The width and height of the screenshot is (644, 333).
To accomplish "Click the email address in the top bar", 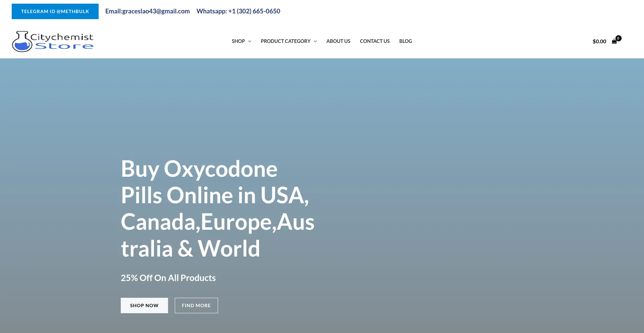I will click(x=148, y=11).
